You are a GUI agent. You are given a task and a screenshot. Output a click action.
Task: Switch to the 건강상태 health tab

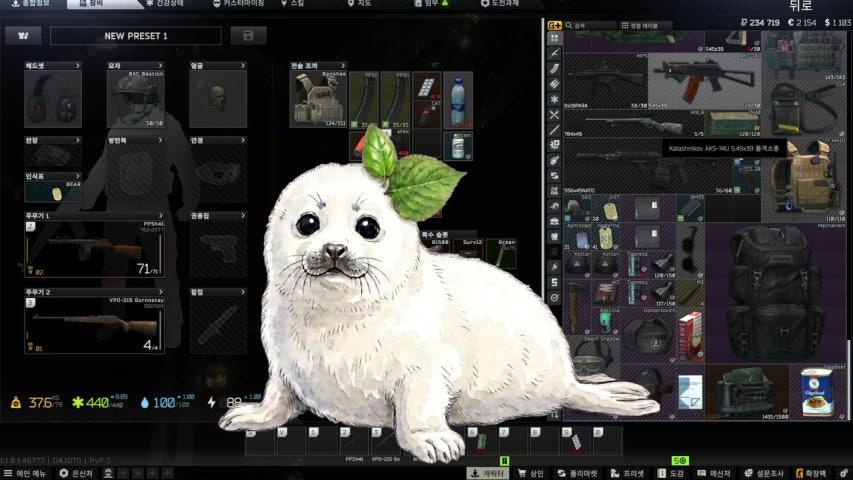click(164, 3)
